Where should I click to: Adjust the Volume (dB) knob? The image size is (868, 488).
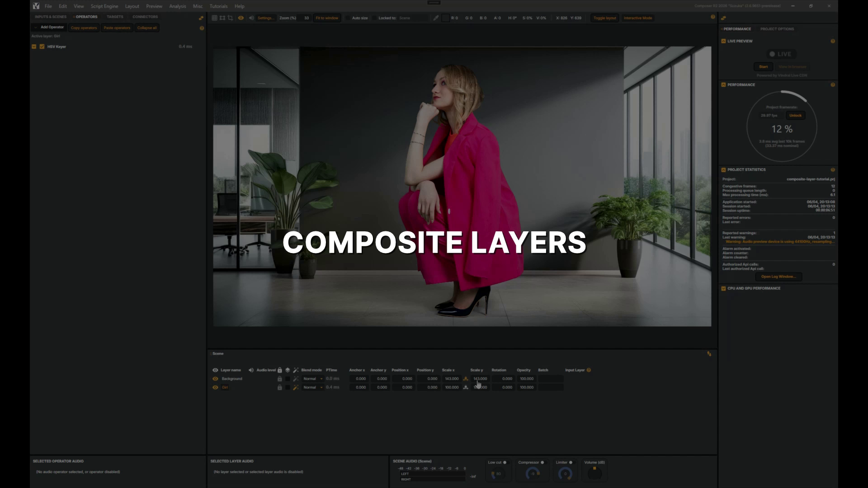[594, 473]
